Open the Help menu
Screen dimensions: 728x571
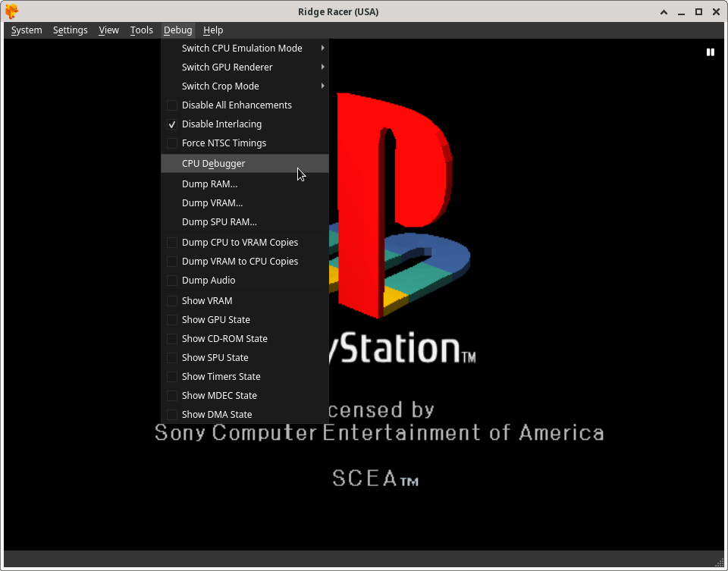pos(213,30)
